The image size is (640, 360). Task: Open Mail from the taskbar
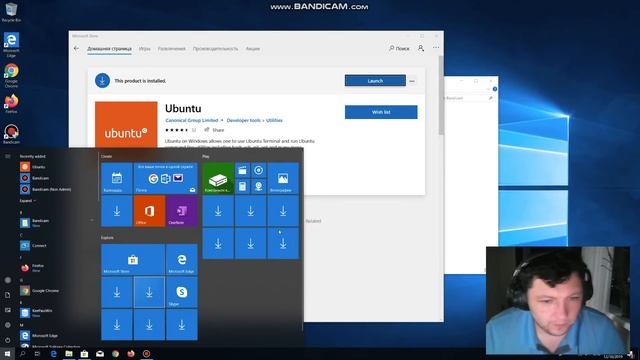[100, 353]
